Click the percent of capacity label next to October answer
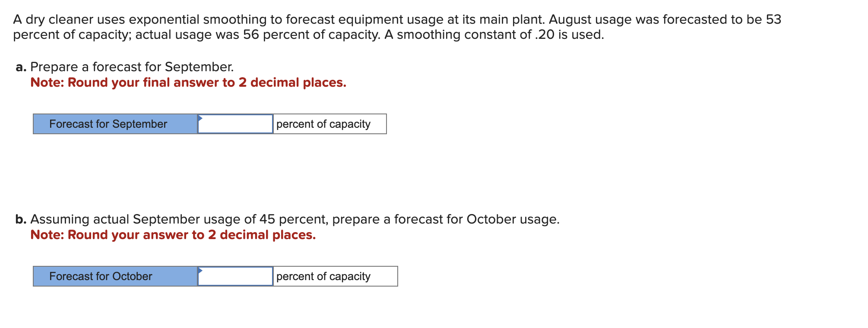The image size is (868, 328). pyautogui.click(x=323, y=276)
